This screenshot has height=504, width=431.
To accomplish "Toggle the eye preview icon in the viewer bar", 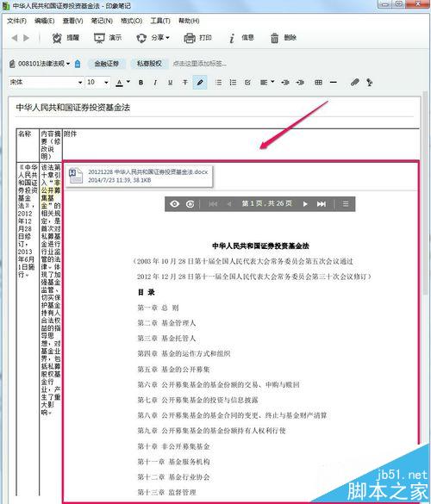I will coord(175,204).
